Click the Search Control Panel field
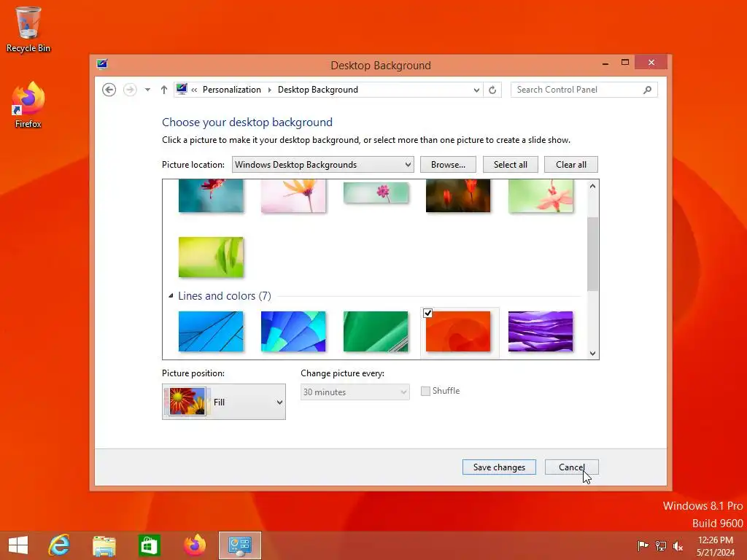This screenshot has width=747, height=560. tap(584, 90)
